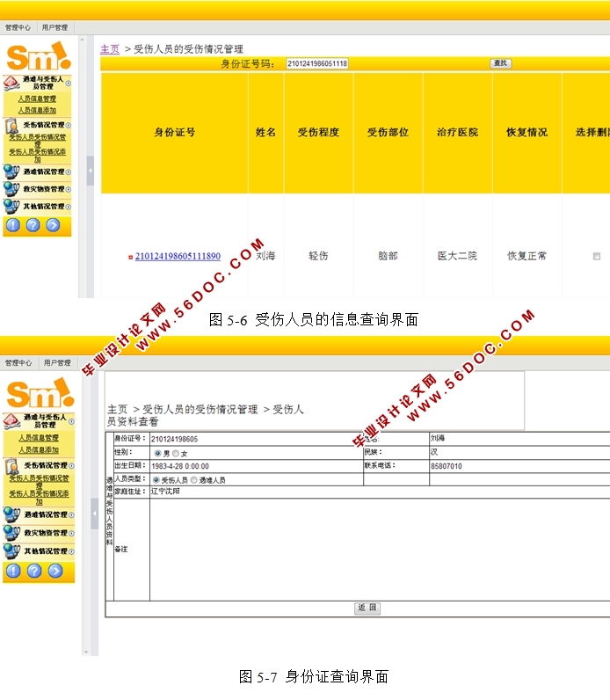Open 用户管理 tab in Figure 5-7 screen
This screenshot has height=700, width=610.
pyautogui.click(x=57, y=363)
